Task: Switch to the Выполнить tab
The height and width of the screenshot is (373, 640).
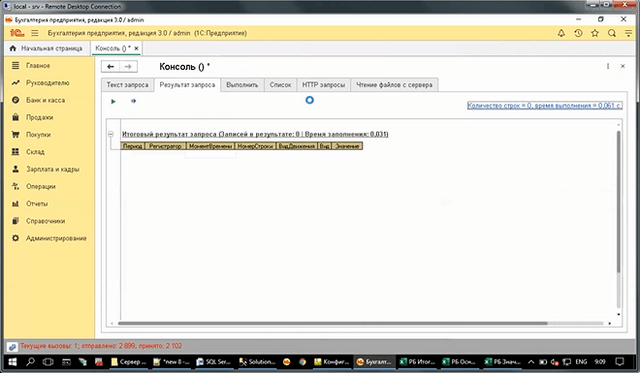Action: pyautogui.click(x=242, y=85)
